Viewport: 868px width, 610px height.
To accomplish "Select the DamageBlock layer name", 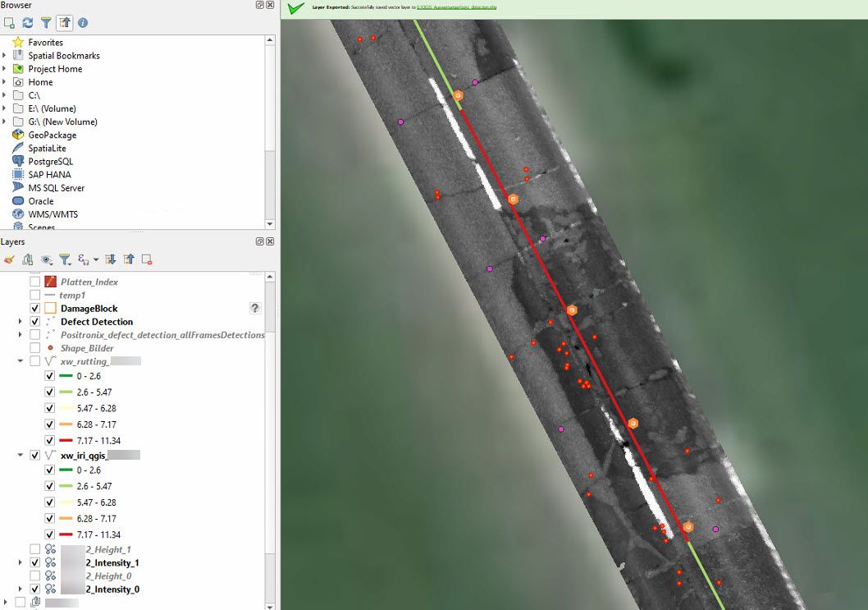I will click(89, 308).
